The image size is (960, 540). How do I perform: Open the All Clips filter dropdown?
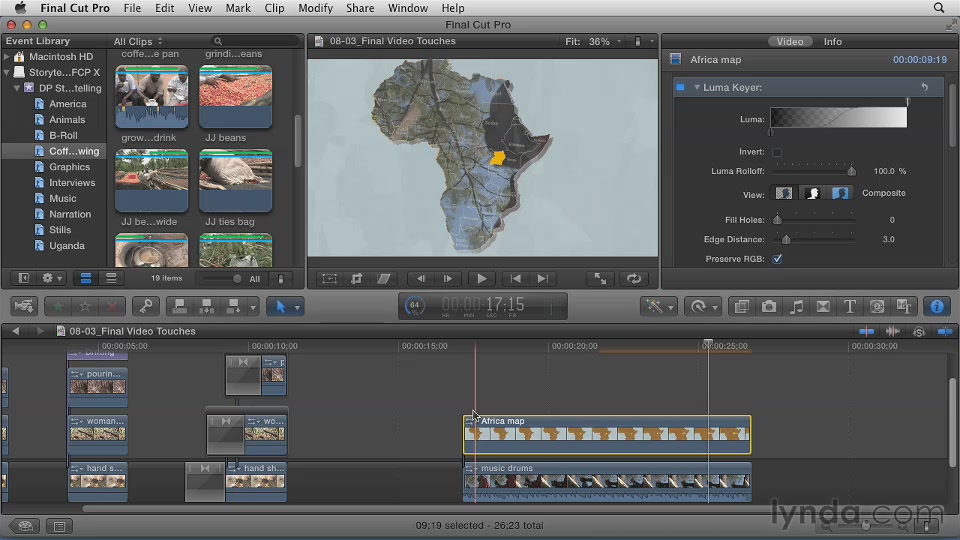coord(138,41)
